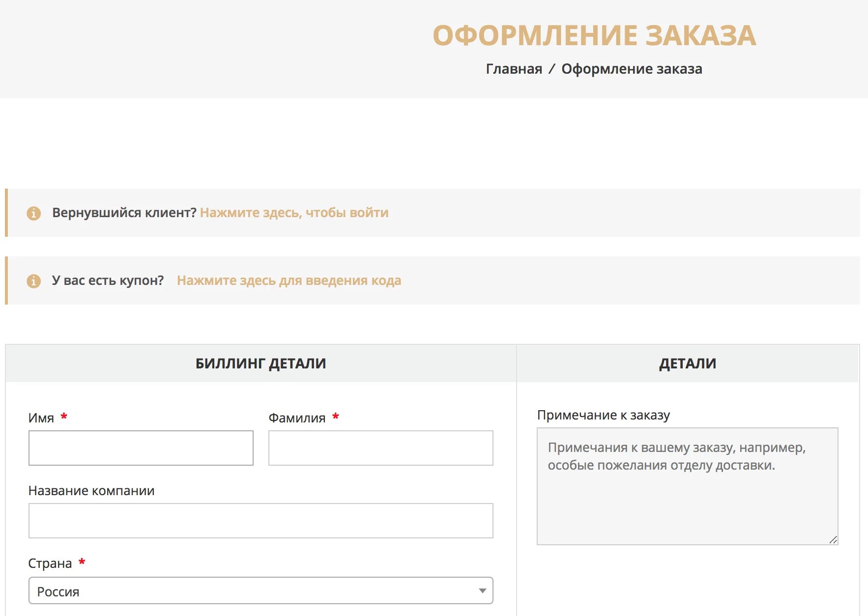The image size is (868, 616).
Task: Click the 'Примечание к заказу' textarea
Action: click(x=688, y=486)
